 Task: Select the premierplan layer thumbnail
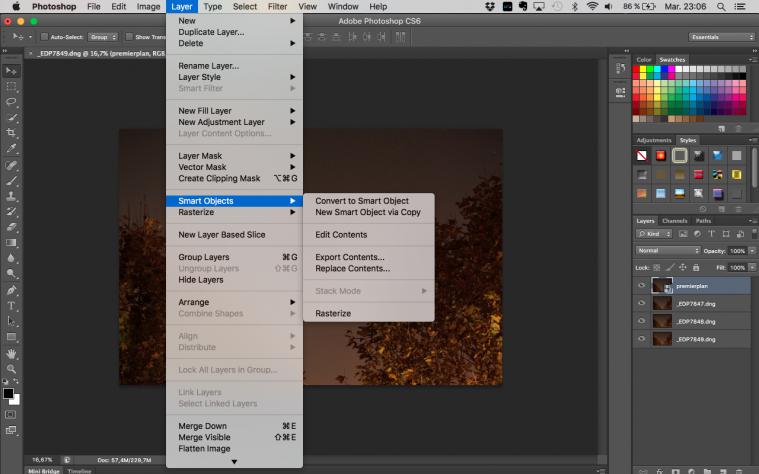pyautogui.click(x=661, y=285)
